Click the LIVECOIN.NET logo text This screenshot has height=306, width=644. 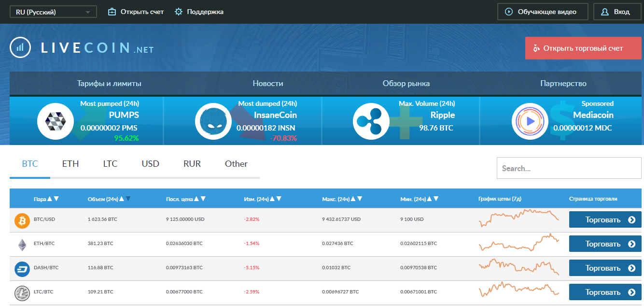[x=97, y=48]
